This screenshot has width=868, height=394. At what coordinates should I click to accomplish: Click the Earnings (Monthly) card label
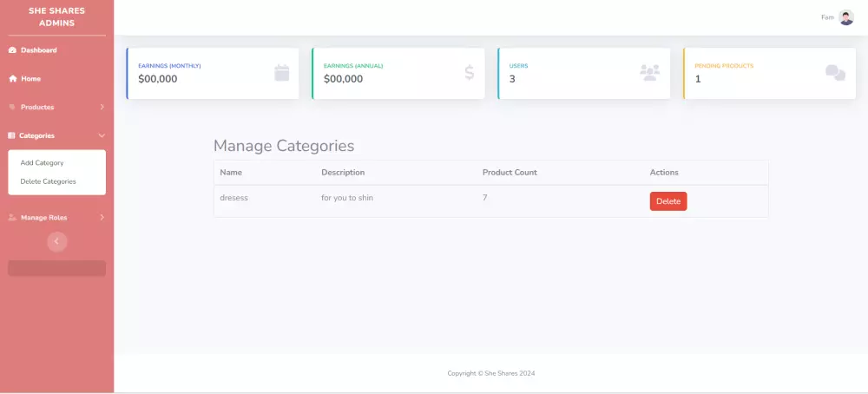pyautogui.click(x=169, y=66)
